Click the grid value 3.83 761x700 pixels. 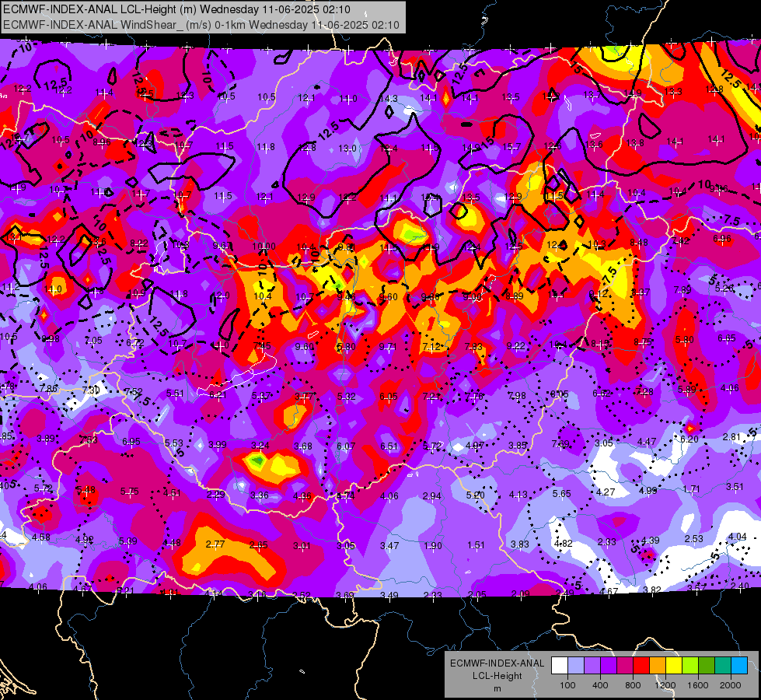click(520, 544)
